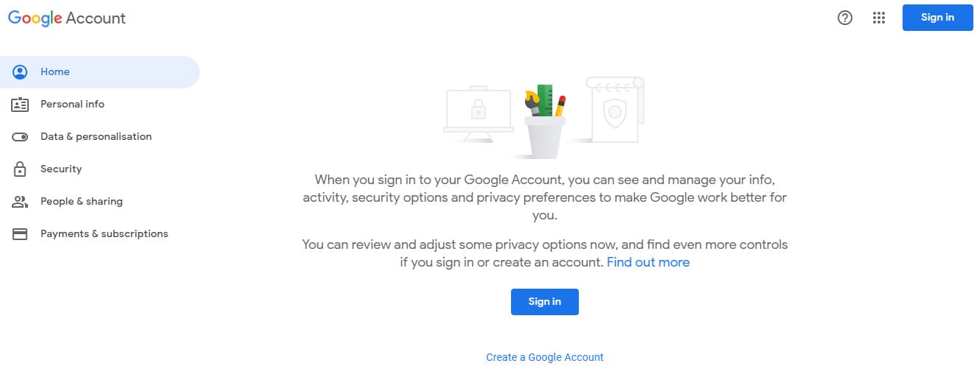Open the People & sharing menu label
Image resolution: width=980 pixels, height=366 pixels.
click(81, 202)
